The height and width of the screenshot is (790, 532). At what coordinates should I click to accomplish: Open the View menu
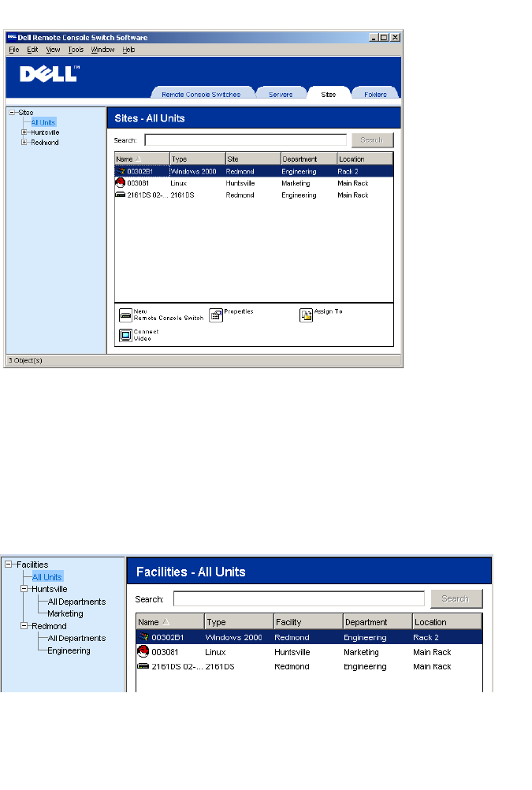click(x=53, y=50)
